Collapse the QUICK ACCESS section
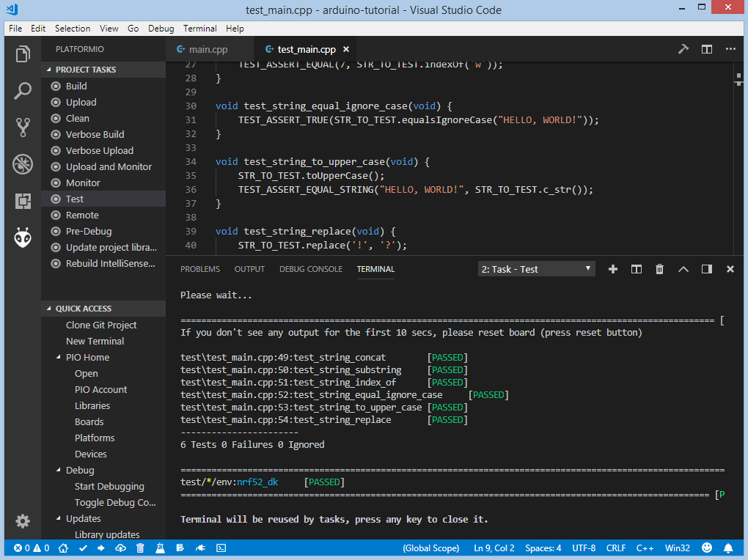This screenshot has width=748, height=560. 103,309
